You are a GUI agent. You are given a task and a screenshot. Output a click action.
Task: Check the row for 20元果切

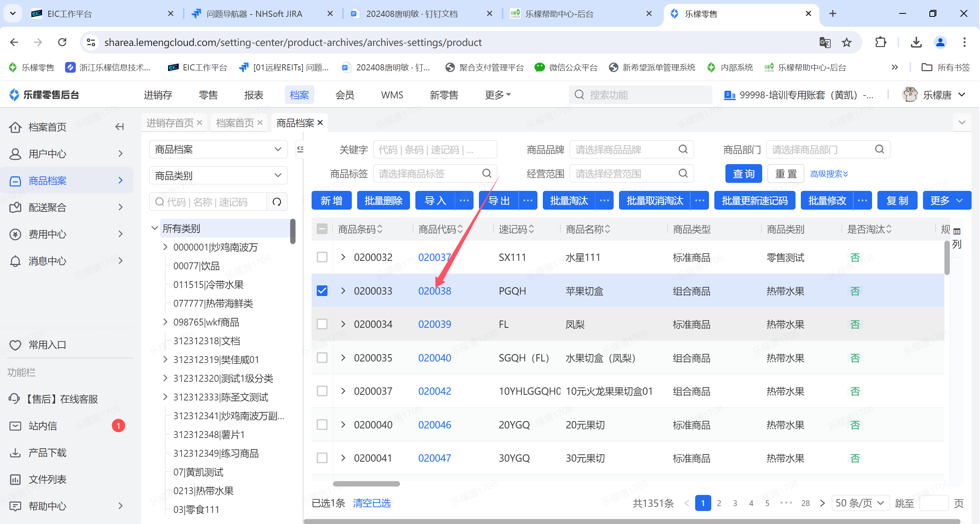(322, 425)
